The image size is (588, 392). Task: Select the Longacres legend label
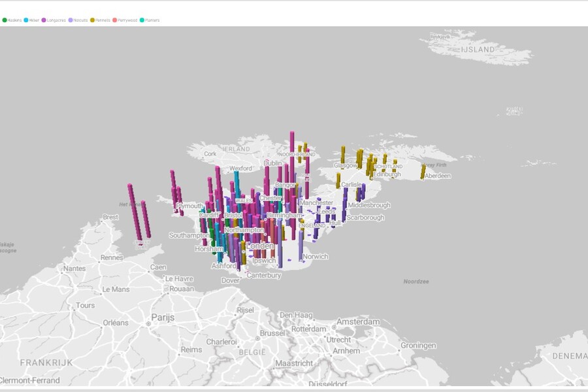coord(57,20)
